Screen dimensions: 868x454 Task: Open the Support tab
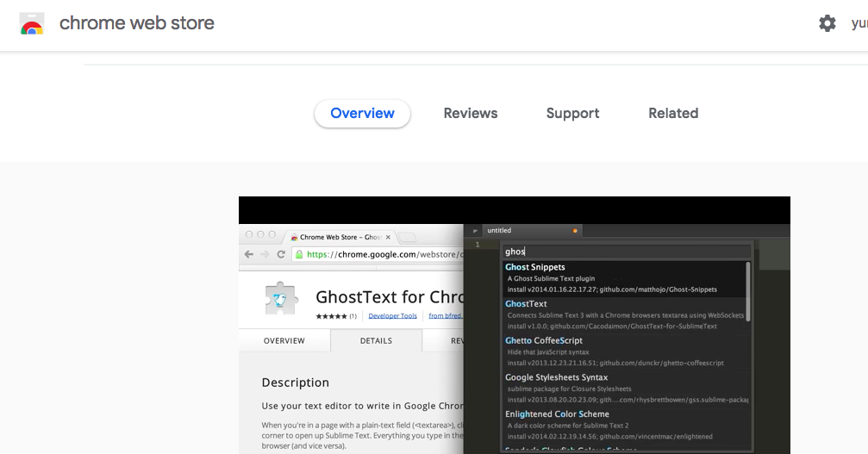coord(572,114)
